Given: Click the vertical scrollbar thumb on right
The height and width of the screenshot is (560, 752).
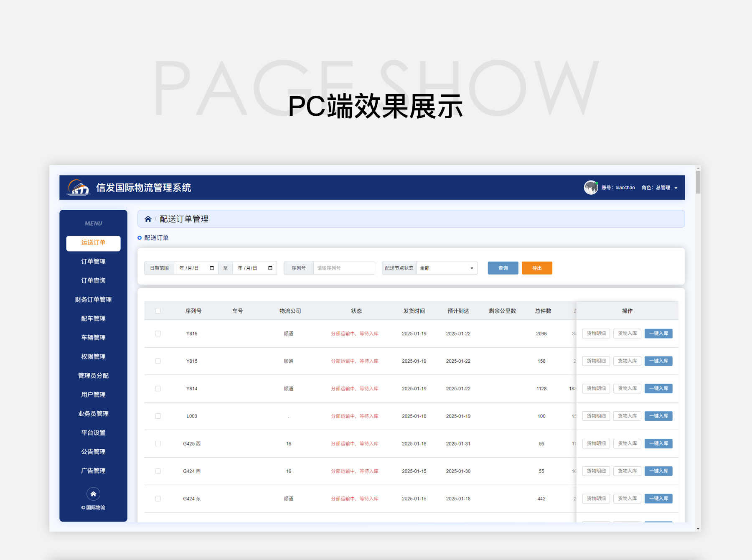Looking at the screenshot, I should pyautogui.click(x=698, y=182).
